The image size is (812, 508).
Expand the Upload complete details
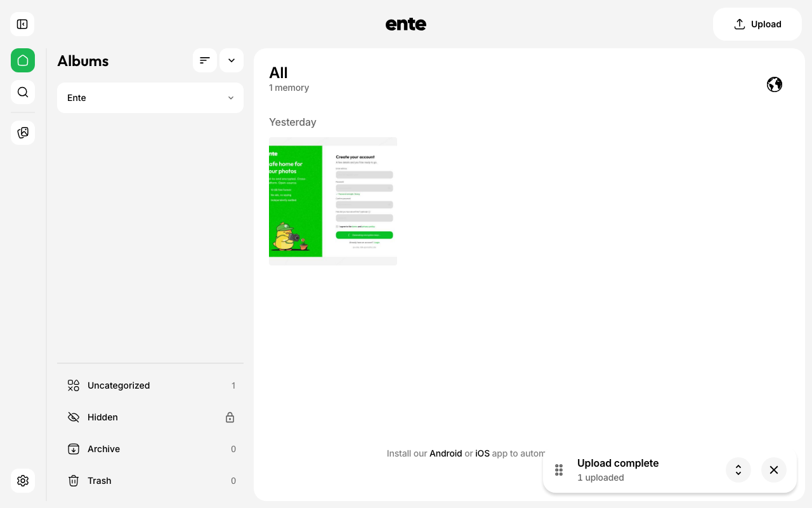coord(738,470)
